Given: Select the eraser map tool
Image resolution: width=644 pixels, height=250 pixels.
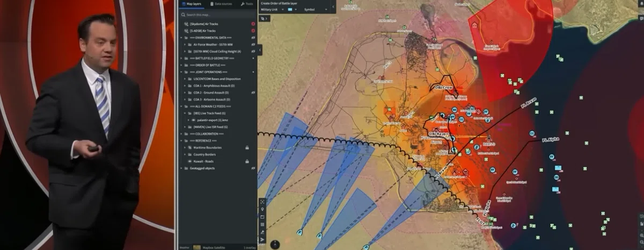Looking at the screenshot, I should point(262,232).
